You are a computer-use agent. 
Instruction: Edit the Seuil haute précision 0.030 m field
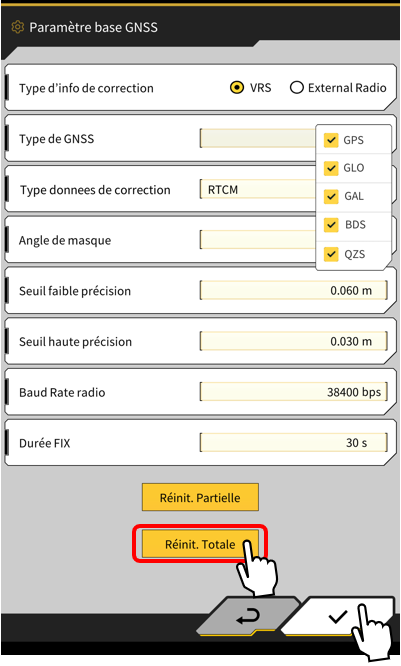point(294,341)
